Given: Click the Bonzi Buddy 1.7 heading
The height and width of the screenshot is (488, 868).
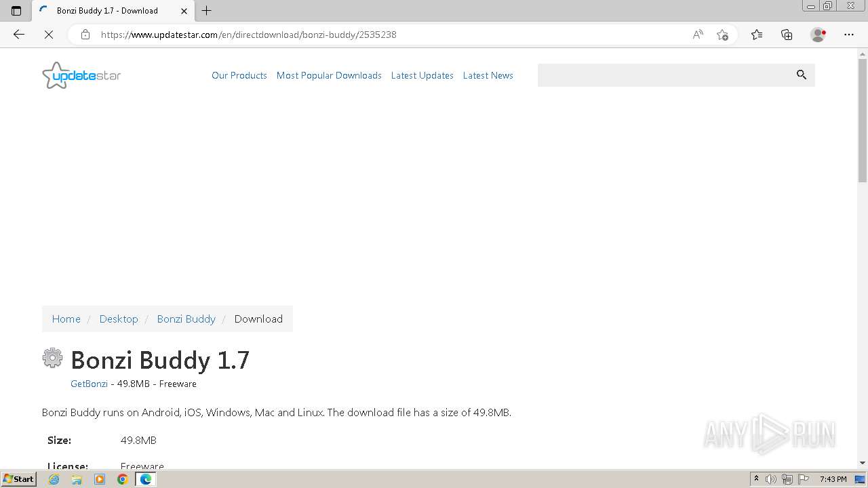Looking at the screenshot, I should pyautogui.click(x=160, y=360).
